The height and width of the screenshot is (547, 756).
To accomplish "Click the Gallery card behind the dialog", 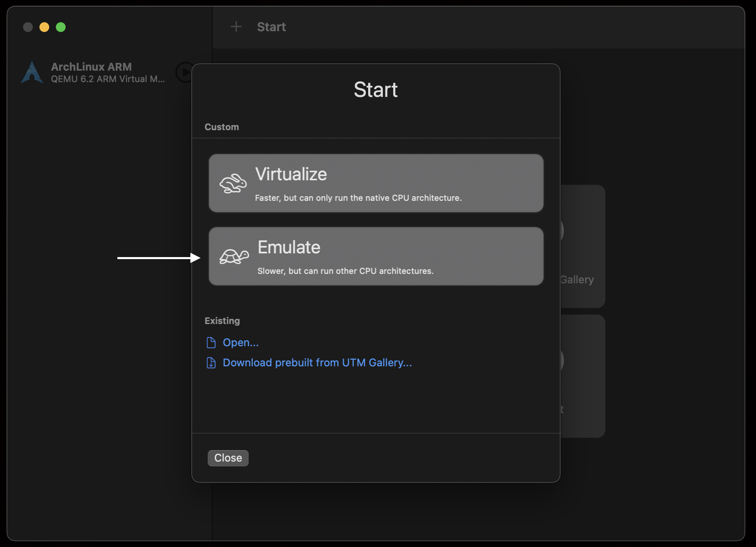I will (x=583, y=246).
